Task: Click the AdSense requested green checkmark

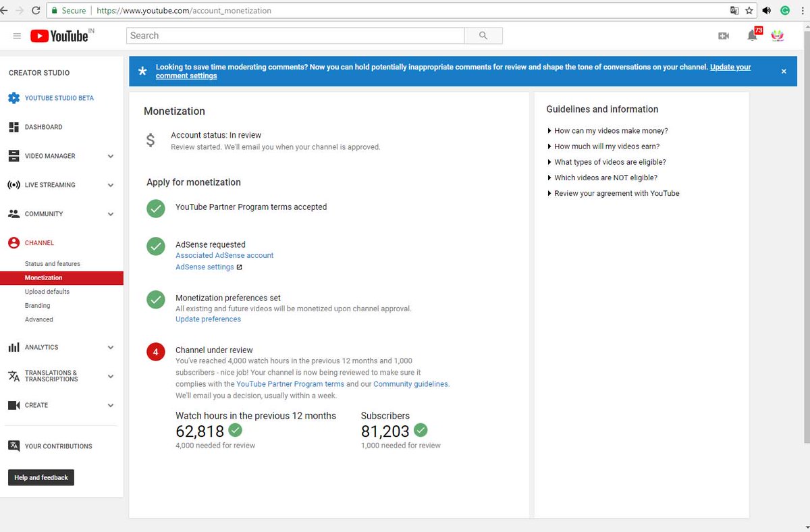Action: [156, 246]
